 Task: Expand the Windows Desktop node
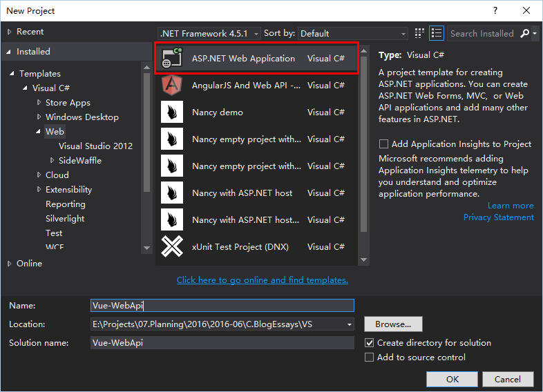[x=39, y=117]
